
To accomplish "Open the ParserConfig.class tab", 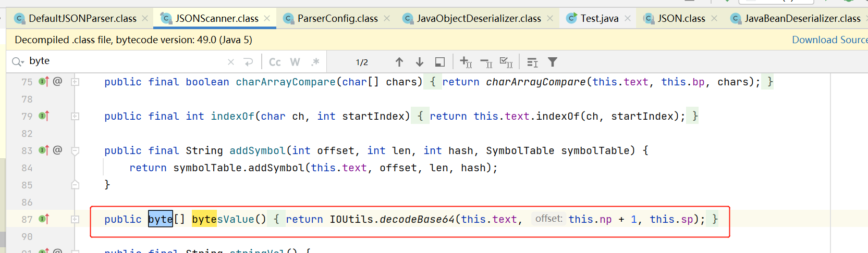I will (337, 18).
